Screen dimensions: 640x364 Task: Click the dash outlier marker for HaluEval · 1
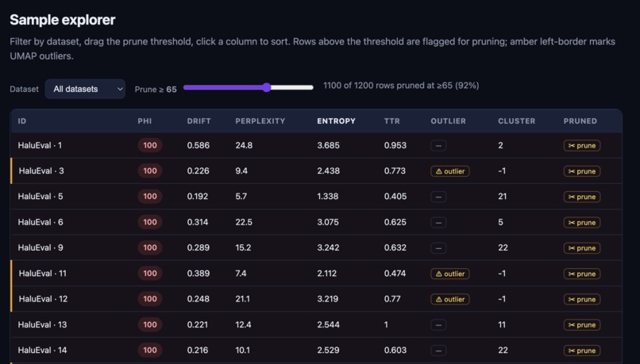438,145
